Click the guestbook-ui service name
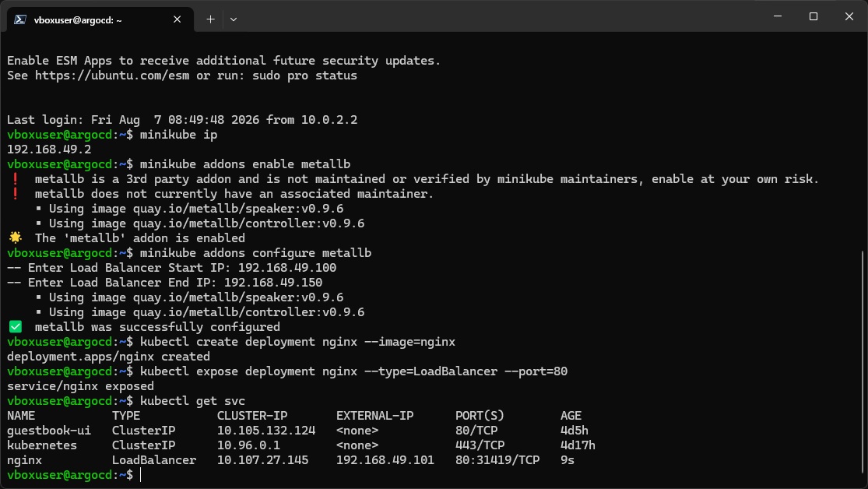This screenshot has height=489, width=868. point(49,431)
